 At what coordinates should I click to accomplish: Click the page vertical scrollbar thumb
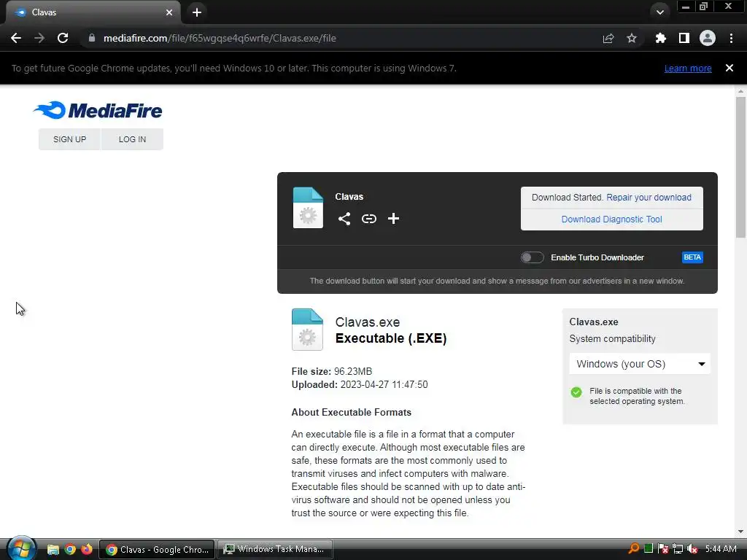point(740,167)
